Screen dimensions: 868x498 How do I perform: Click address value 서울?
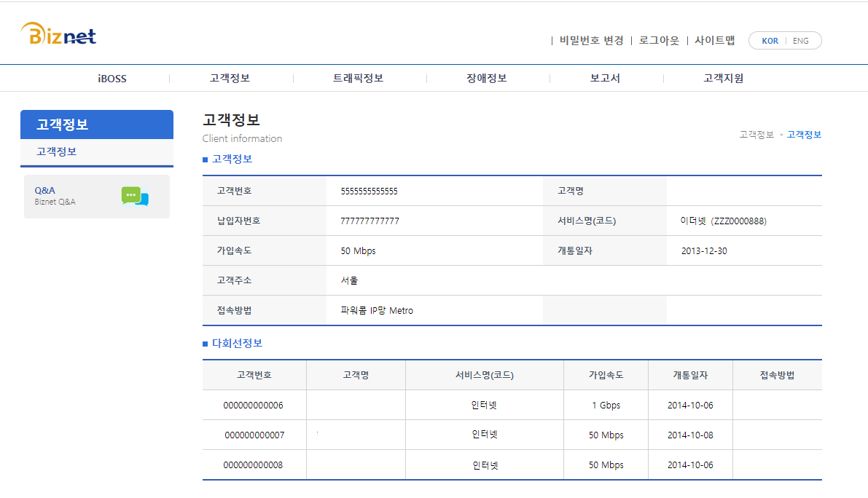(349, 281)
